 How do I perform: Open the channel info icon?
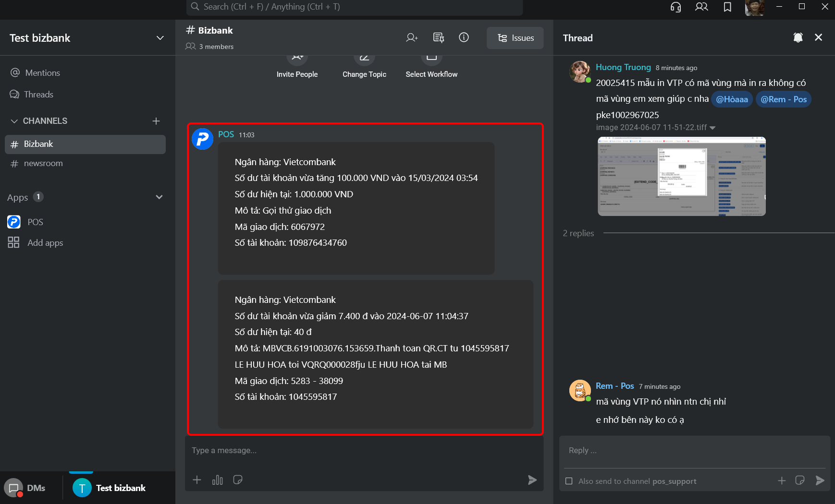pyautogui.click(x=464, y=37)
